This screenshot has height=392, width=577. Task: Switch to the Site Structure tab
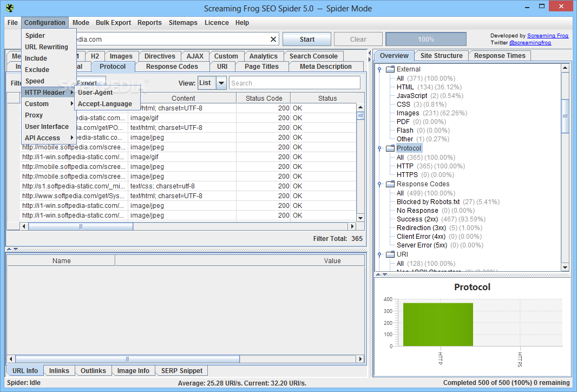click(x=441, y=56)
